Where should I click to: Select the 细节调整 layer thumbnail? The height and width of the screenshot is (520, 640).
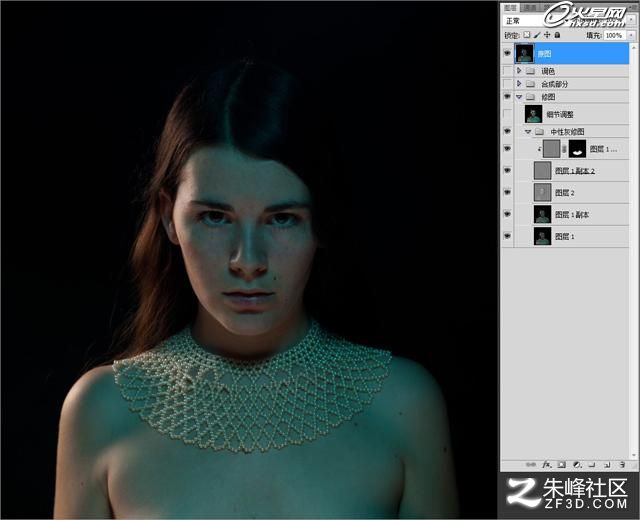tap(533, 114)
